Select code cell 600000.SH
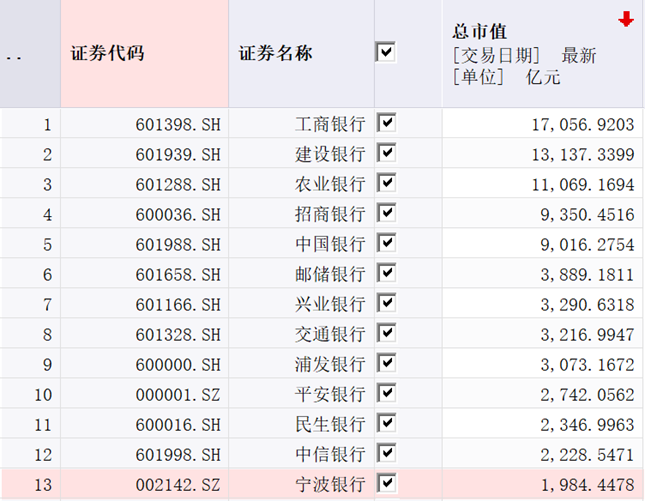This screenshot has width=645, height=501. 144,364
